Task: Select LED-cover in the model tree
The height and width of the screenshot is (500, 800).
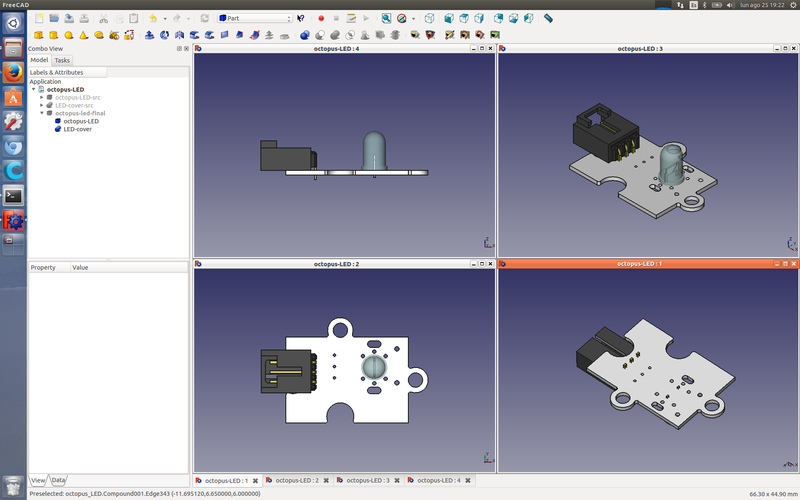Action: click(x=78, y=129)
